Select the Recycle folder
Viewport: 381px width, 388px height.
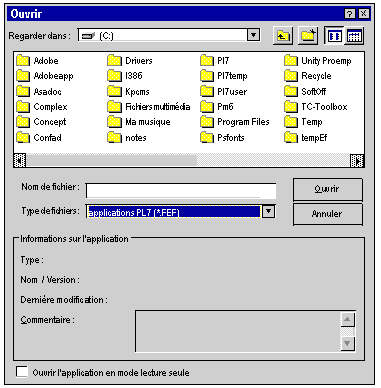pyautogui.click(x=308, y=76)
